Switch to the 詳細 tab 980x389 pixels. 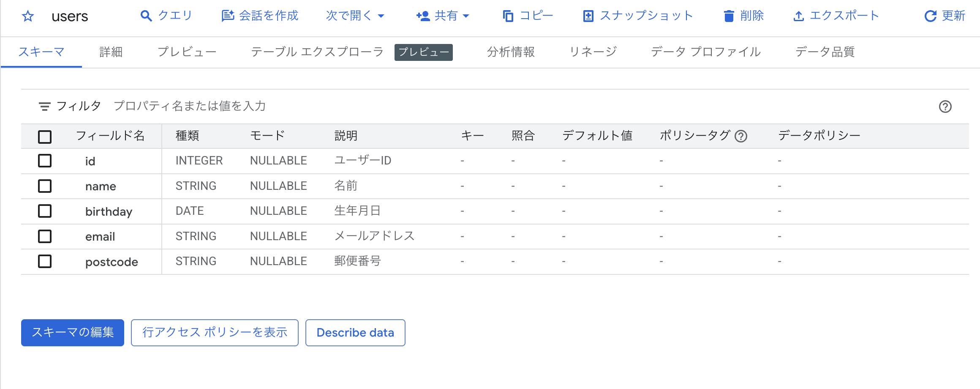111,52
